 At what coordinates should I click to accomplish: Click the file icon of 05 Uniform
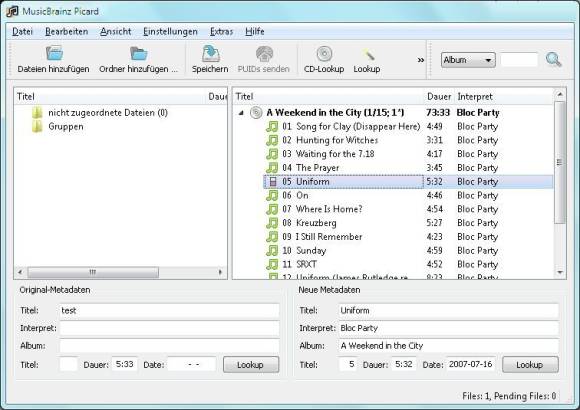click(x=273, y=181)
